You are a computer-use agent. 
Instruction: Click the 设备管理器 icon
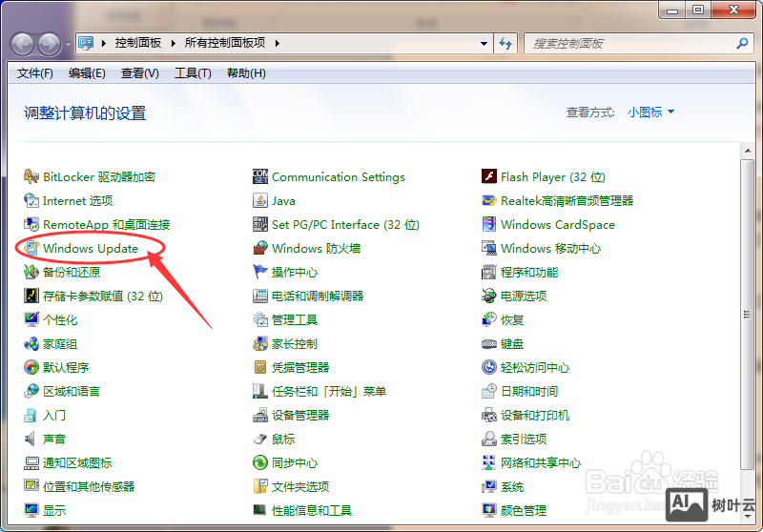(x=260, y=415)
